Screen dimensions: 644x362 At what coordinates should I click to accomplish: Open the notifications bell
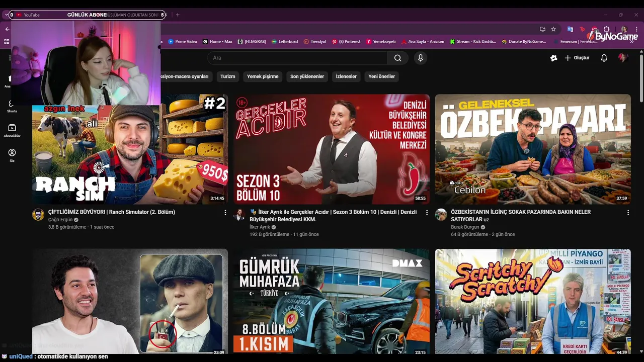(604, 58)
